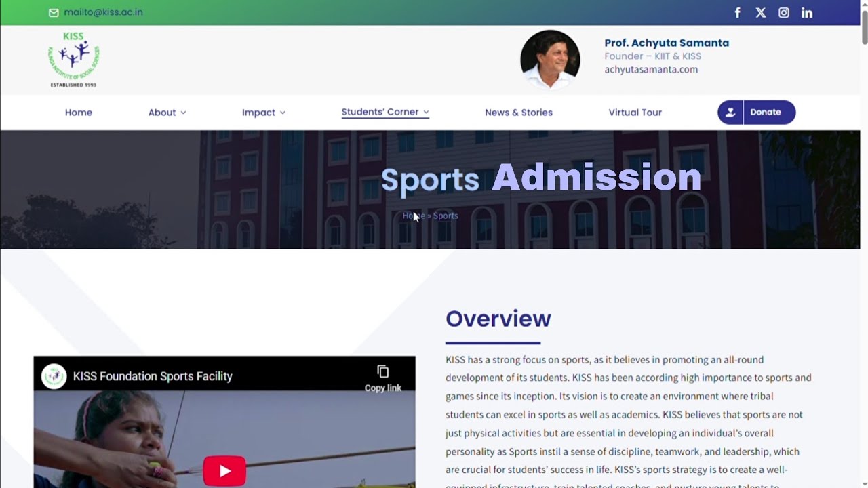This screenshot has width=868, height=488.
Task: Click the KISS institute logo
Action: click(x=73, y=60)
